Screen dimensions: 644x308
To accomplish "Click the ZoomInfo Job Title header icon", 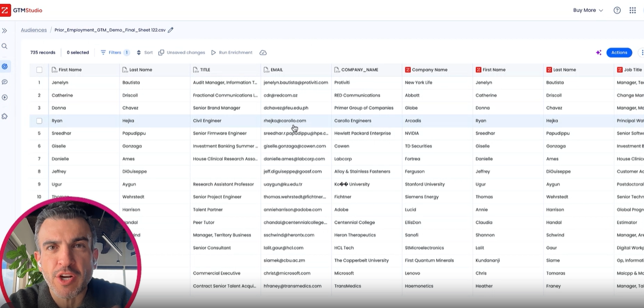I will pos(619,70).
